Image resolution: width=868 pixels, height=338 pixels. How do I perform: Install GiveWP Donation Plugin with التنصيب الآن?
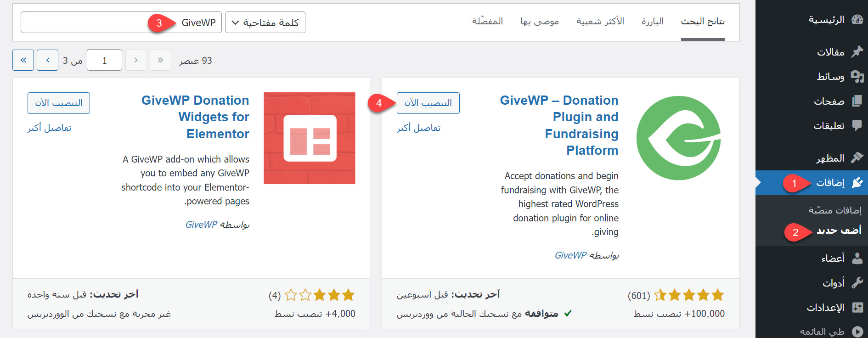pos(428,103)
